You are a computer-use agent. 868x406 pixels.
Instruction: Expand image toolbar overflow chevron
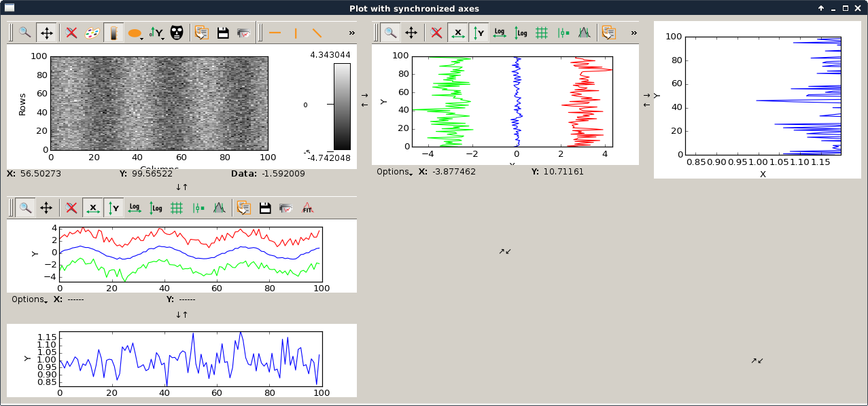click(x=351, y=33)
